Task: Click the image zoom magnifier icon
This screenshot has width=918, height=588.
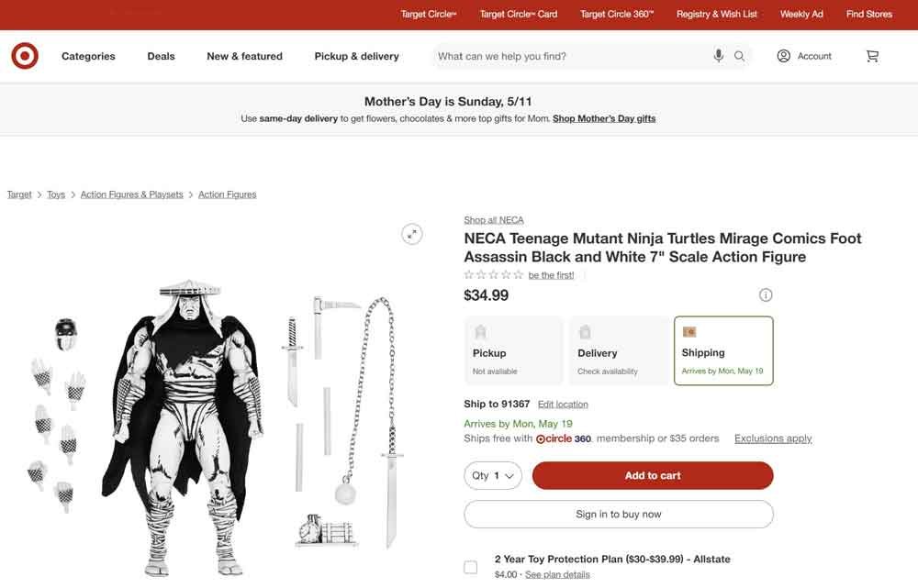Action: pyautogui.click(x=411, y=234)
